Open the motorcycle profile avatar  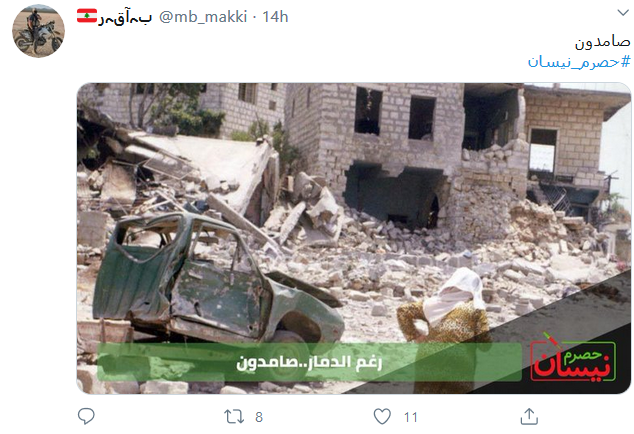click(x=38, y=31)
